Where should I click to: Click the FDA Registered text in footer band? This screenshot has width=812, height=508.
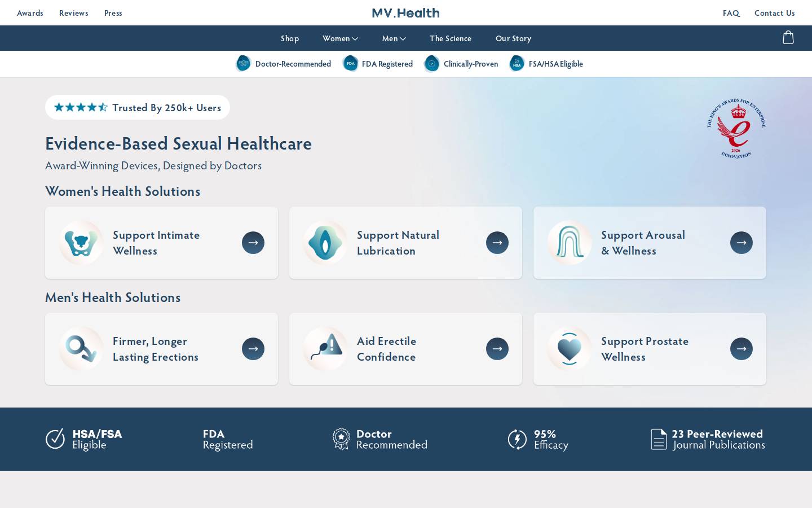228,439
